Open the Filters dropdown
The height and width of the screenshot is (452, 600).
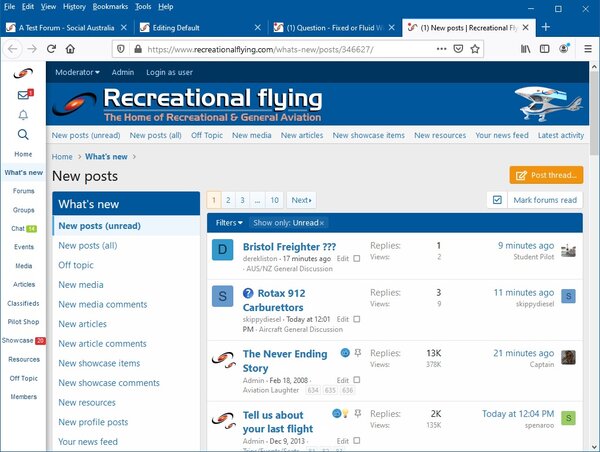(229, 222)
